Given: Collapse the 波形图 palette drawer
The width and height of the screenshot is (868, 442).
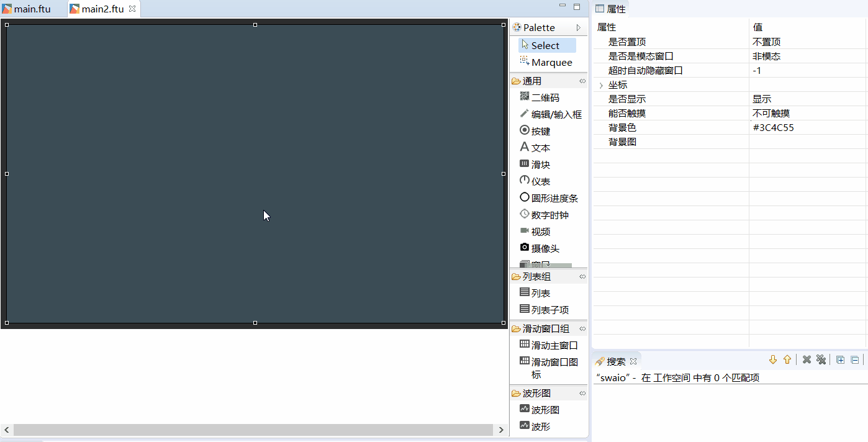Looking at the screenshot, I should tap(548, 393).
